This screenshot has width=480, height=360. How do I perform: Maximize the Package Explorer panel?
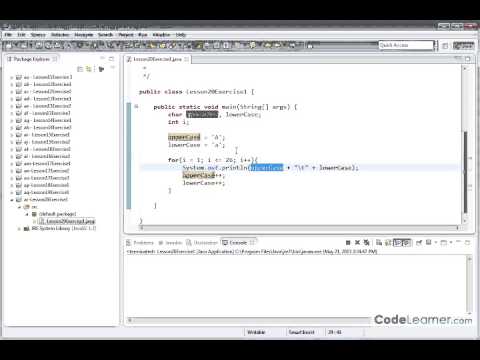[x=111, y=59]
